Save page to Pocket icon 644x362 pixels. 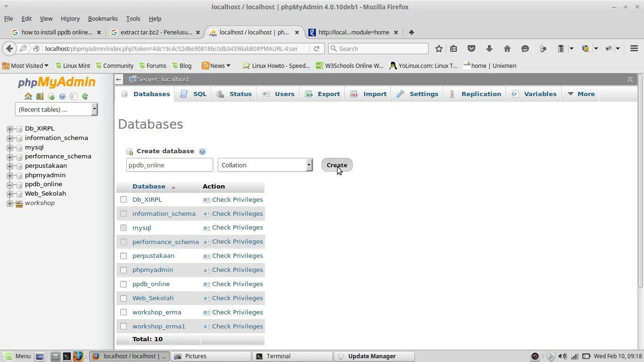[x=471, y=49]
